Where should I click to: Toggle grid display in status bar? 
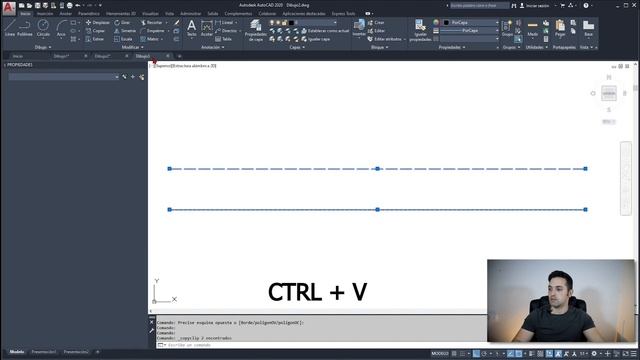coord(454,353)
